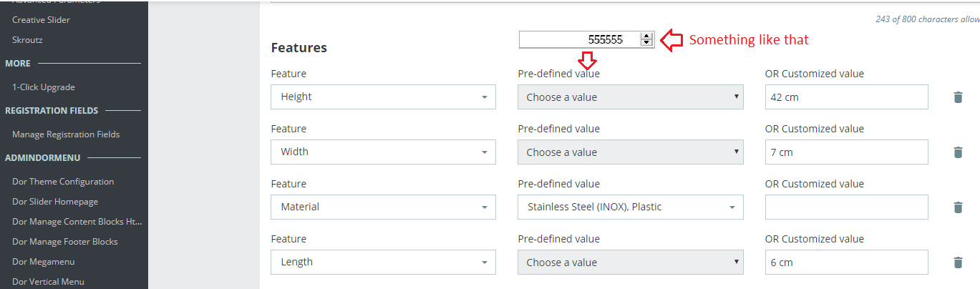980x289 pixels.
Task: Click the 42 cm customized value field
Action: tap(846, 97)
